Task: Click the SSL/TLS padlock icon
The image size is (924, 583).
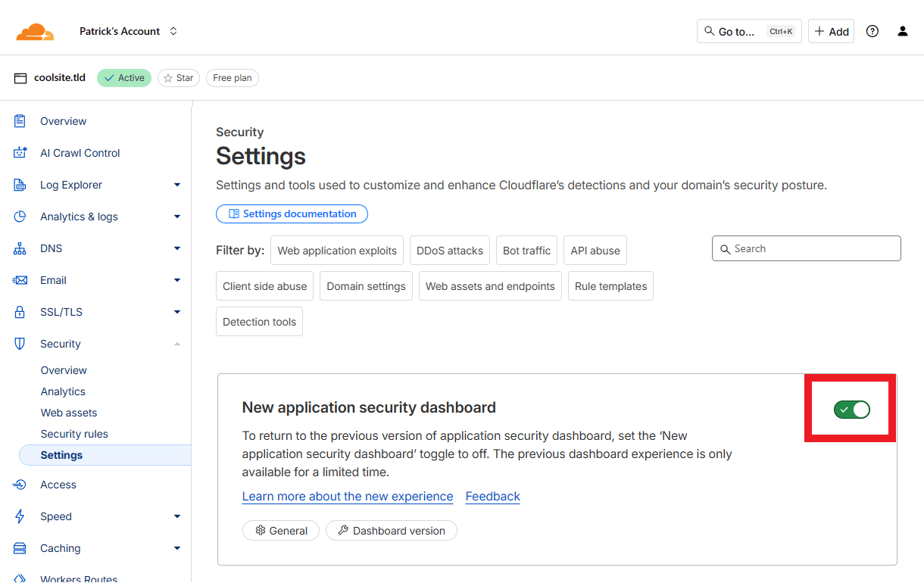Action: coord(20,312)
